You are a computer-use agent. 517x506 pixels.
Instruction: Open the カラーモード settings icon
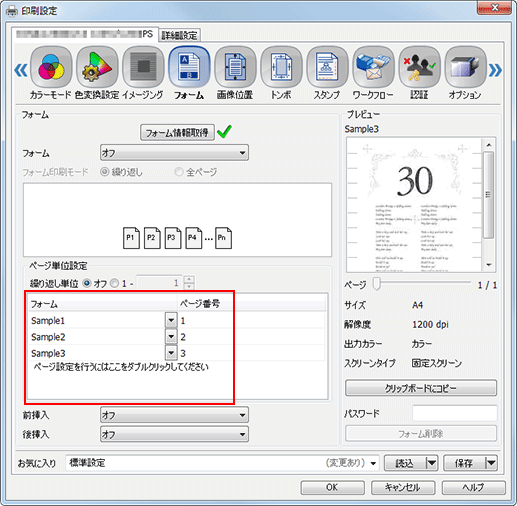click(51, 68)
